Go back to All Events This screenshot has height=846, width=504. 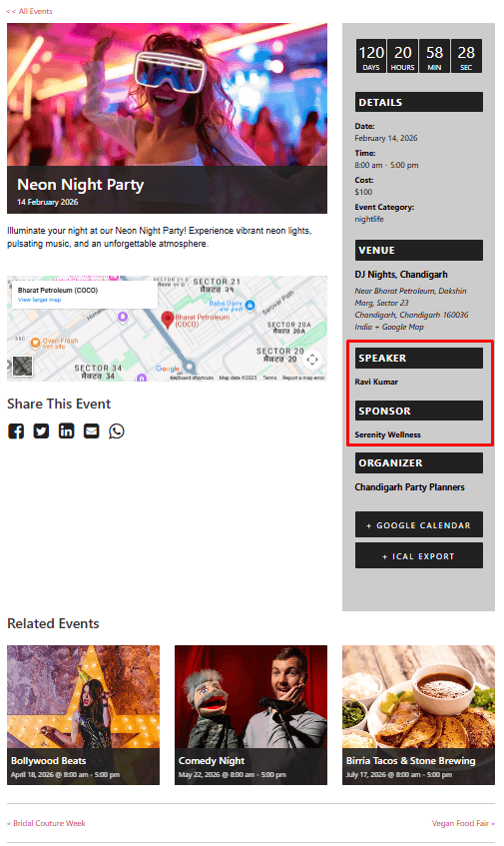click(x=30, y=11)
